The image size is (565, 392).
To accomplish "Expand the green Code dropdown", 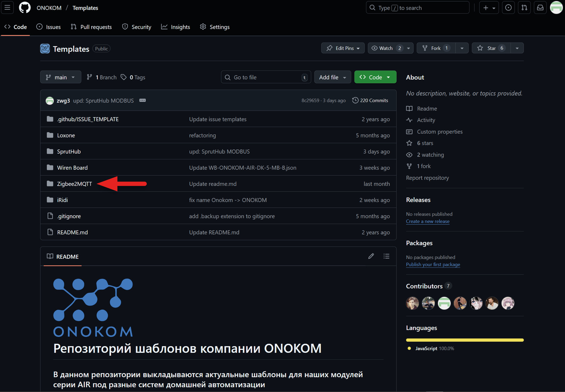I will [x=375, y=77].
